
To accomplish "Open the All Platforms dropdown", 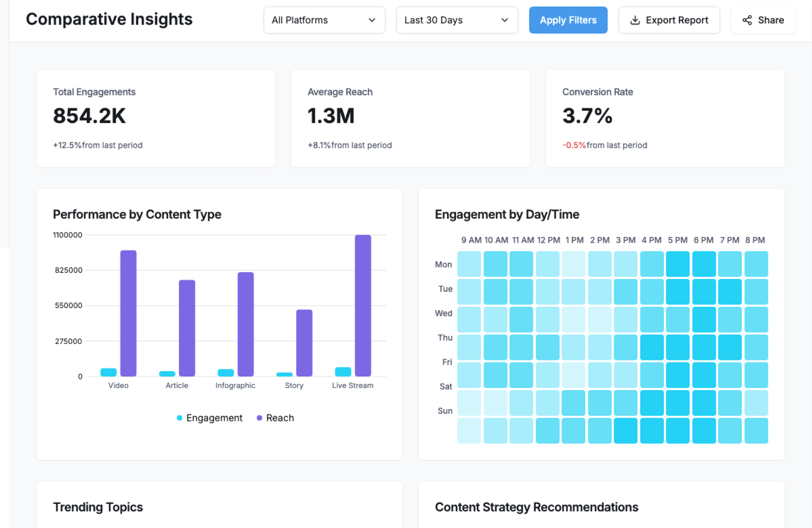I will tap(324, 20).
